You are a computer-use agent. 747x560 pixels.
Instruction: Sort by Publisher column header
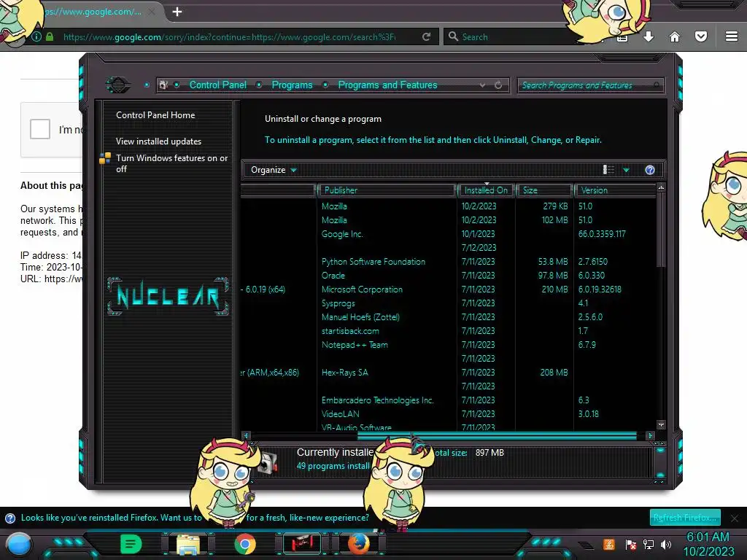tap(387, 190)
